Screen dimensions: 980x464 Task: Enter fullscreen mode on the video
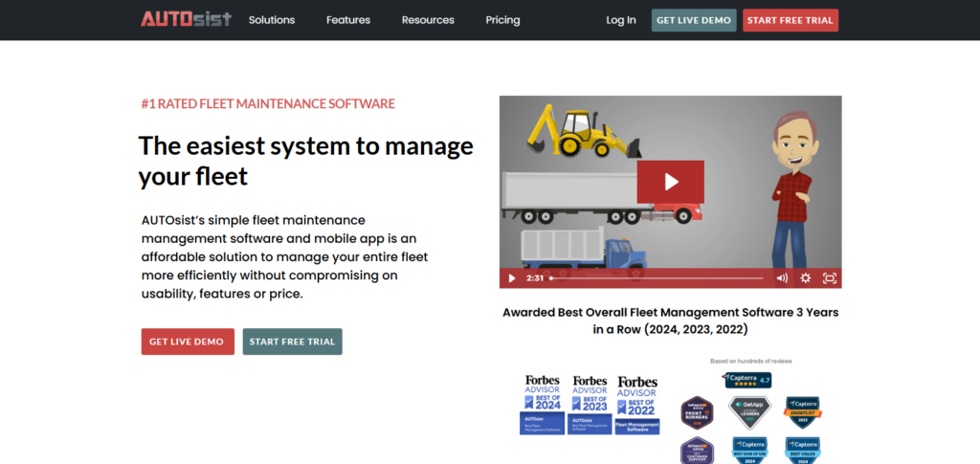point(830,278)
